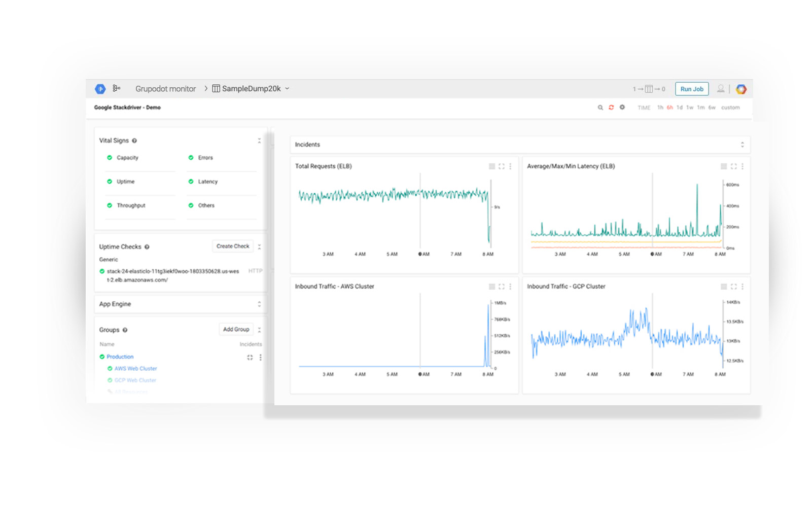The width and height of the screenshot is (812, 529).
Task: Click the input-output table flow icon
Action: coord(649,89)
